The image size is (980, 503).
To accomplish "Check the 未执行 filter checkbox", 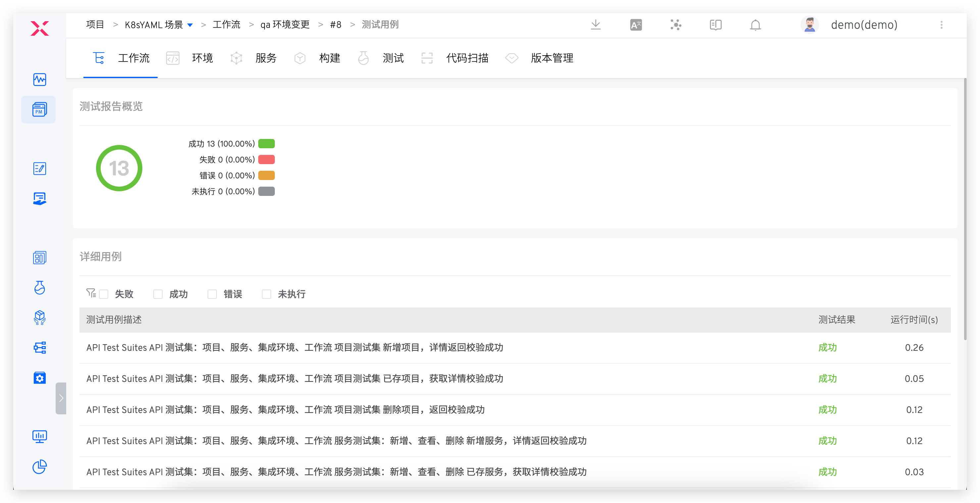I will 266,294.
